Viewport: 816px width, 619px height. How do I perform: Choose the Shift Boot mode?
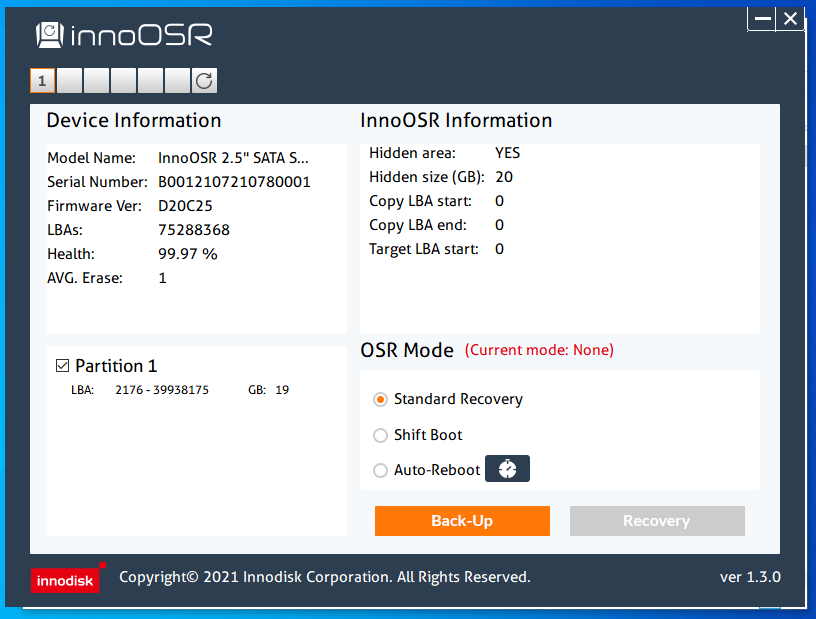(380, 435)
